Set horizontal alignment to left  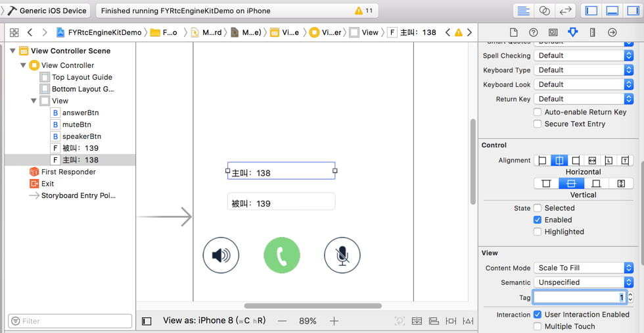point(543,161)
